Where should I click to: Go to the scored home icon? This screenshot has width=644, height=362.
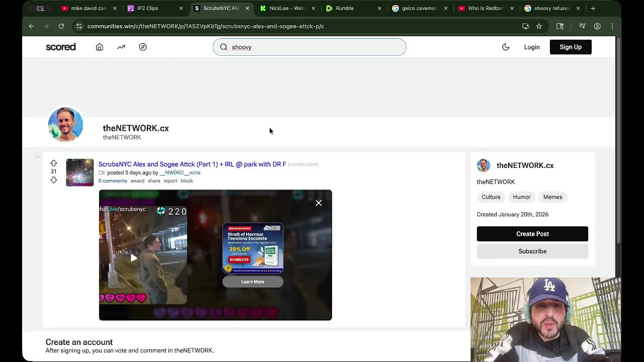pos(100,47)
